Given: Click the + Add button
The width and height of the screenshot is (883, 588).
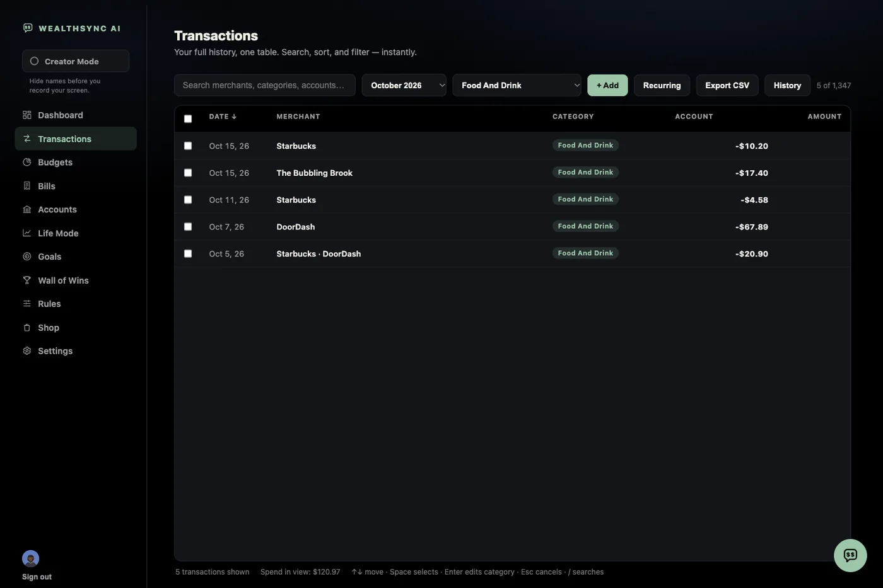Looking at the screenshot, I should pos(607,85).
